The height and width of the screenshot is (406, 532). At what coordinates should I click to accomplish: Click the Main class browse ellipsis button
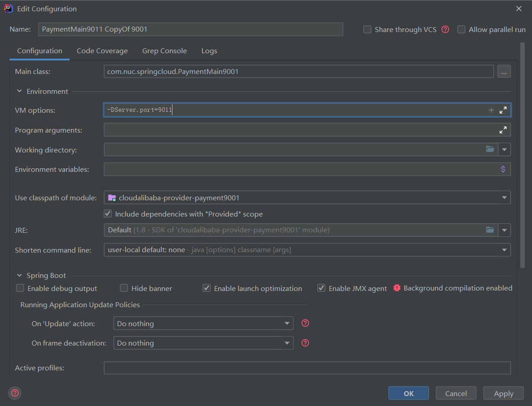click(x=504, y=71)
